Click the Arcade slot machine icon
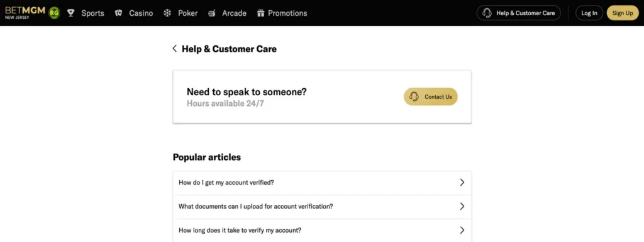This screenshot has height=242, width=644. click(211, 13)
